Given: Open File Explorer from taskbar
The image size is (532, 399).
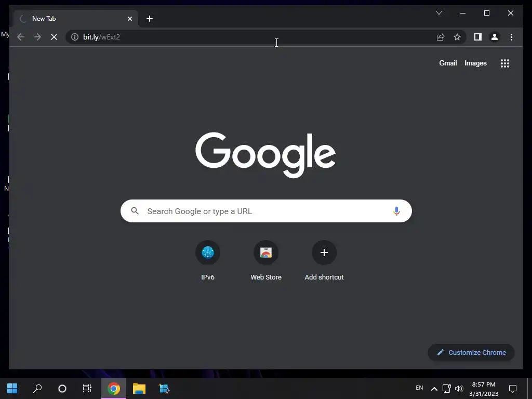Looking at the screenshot, I should [x=139, y=389].
